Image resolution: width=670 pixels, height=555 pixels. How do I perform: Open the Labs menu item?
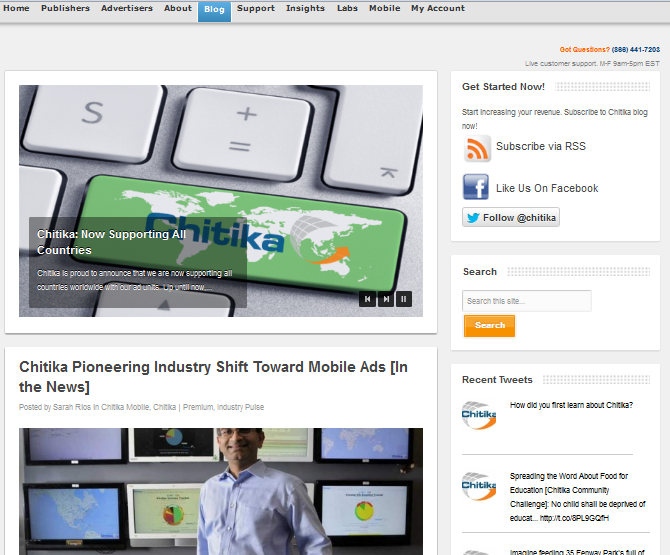347,9
